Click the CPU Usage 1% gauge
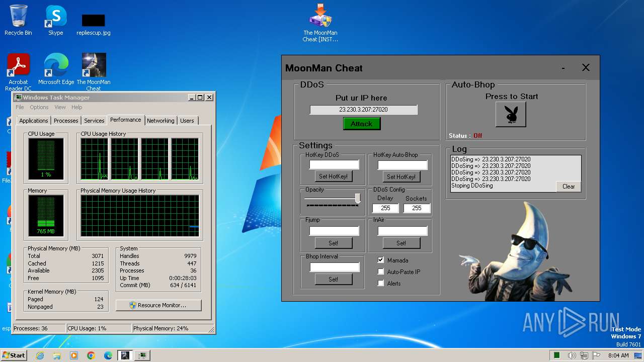 pos(46,158)
